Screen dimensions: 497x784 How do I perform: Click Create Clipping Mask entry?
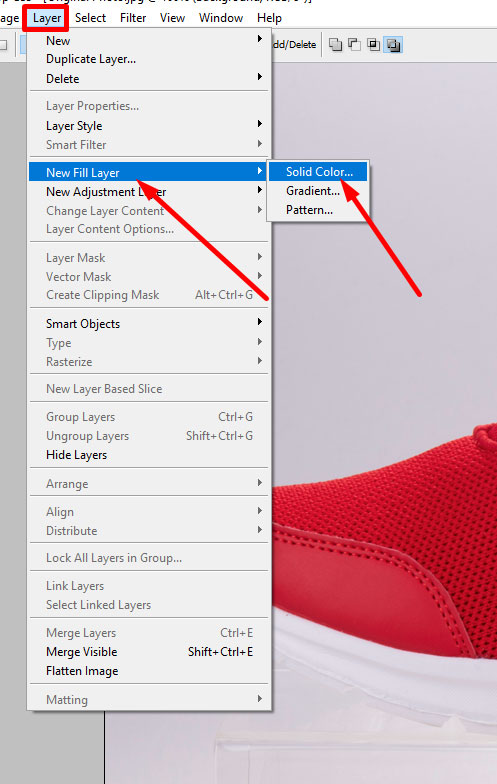(x=149, y=295)
